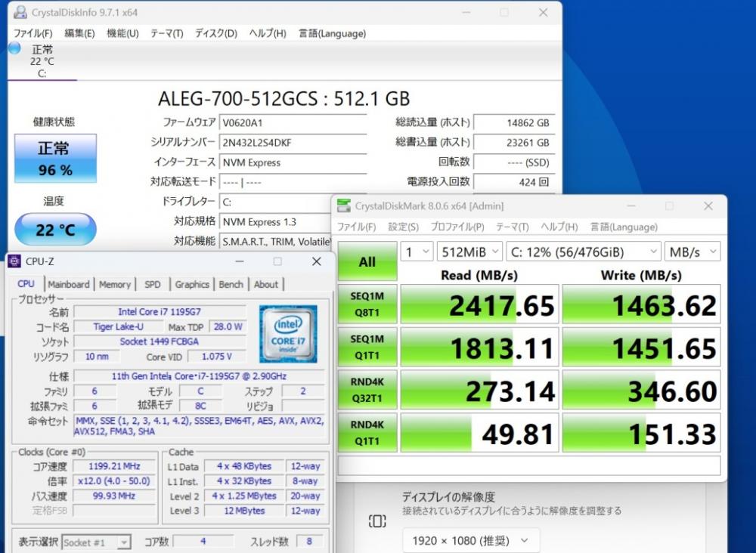Run the SEQ1M Q8T1 benchmark
Image resolution: width=756 pixels, height=553 pixels.
[367, 304]
